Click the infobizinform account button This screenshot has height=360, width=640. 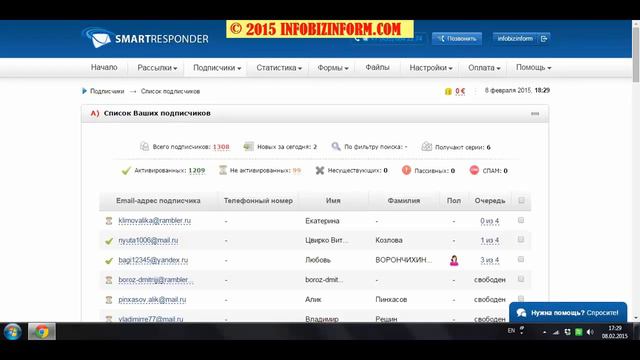point(521,38)
